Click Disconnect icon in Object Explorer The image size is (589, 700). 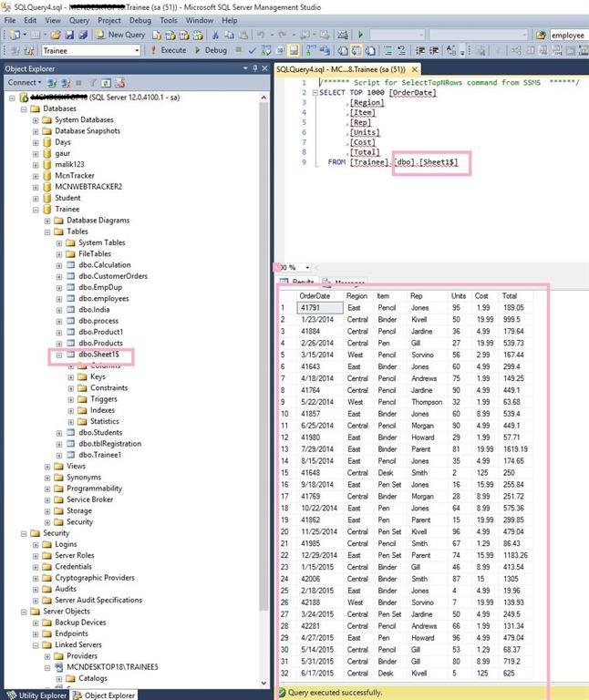[66, 83]
